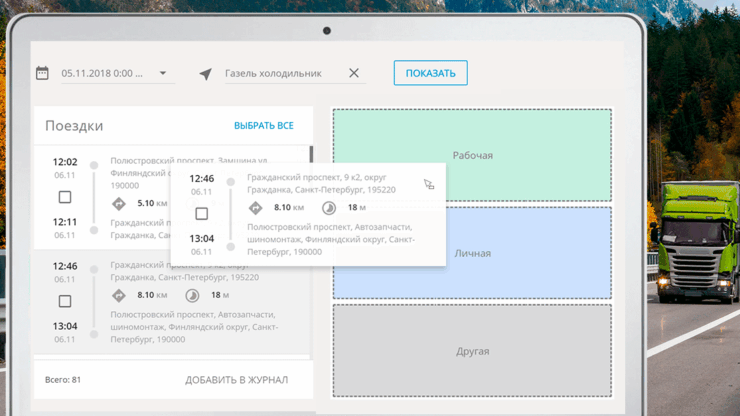Click distance icon next to 5.10 км
The image size is (740, 416).
119,204
